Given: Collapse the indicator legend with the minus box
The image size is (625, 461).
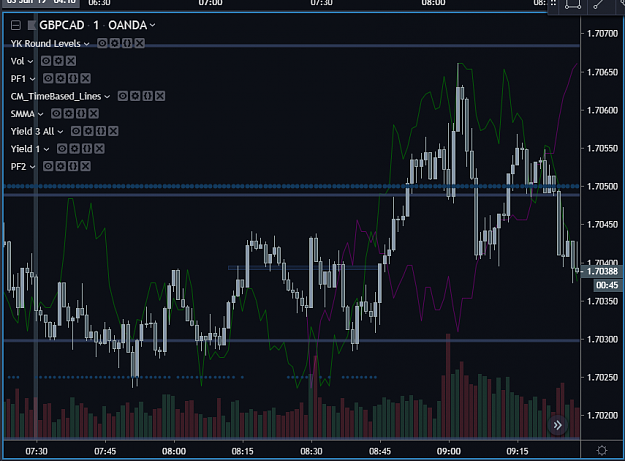Looking at the screenshot, I should point(16,26).
